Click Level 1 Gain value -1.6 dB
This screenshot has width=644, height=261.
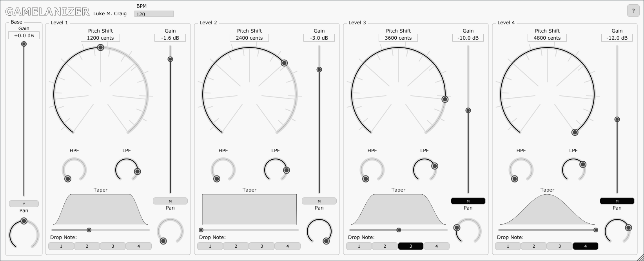(170, 38)
